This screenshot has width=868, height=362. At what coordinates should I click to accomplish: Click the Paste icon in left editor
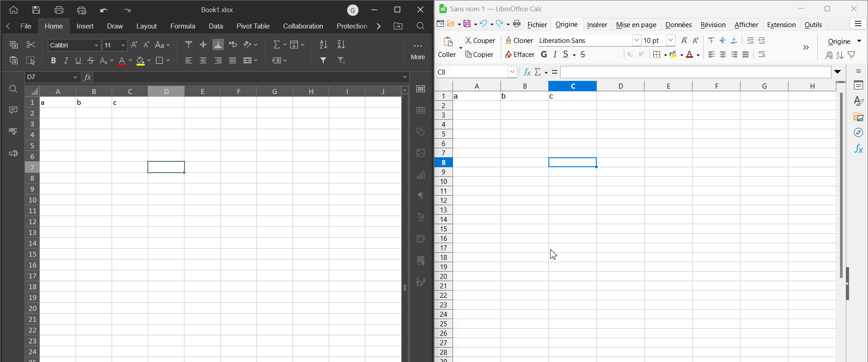tap(14, 60)
